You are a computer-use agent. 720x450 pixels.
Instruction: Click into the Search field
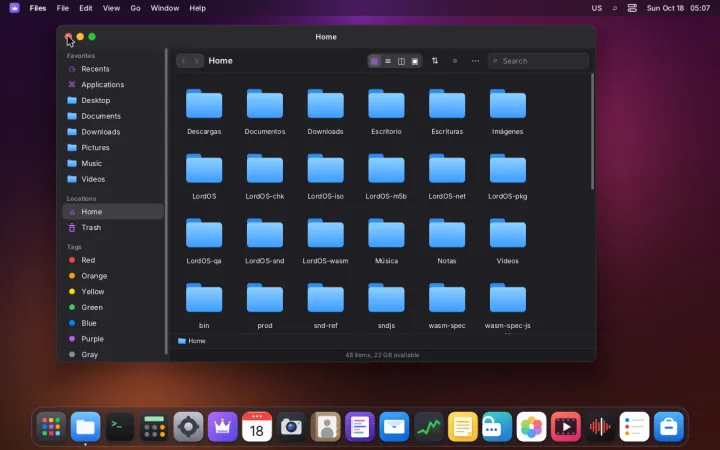(x=538, y=61)
